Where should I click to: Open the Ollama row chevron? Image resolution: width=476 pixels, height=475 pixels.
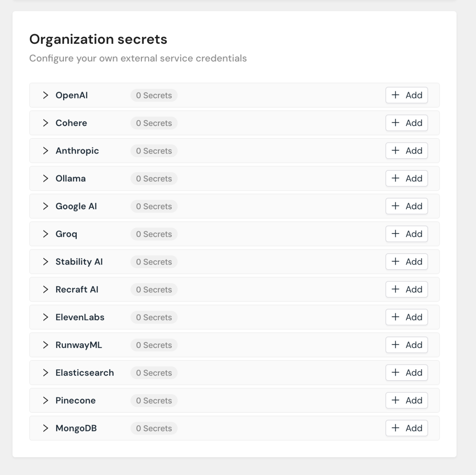45,179
